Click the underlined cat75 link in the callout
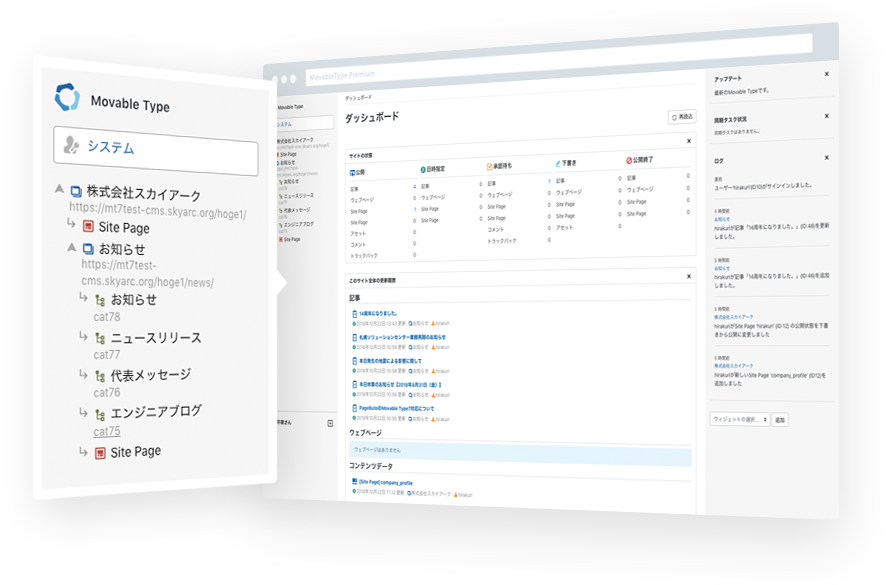 click(107, 431)
